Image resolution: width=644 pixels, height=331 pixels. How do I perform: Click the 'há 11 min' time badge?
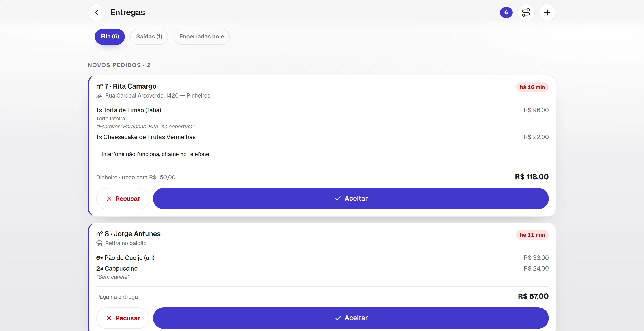532,235
